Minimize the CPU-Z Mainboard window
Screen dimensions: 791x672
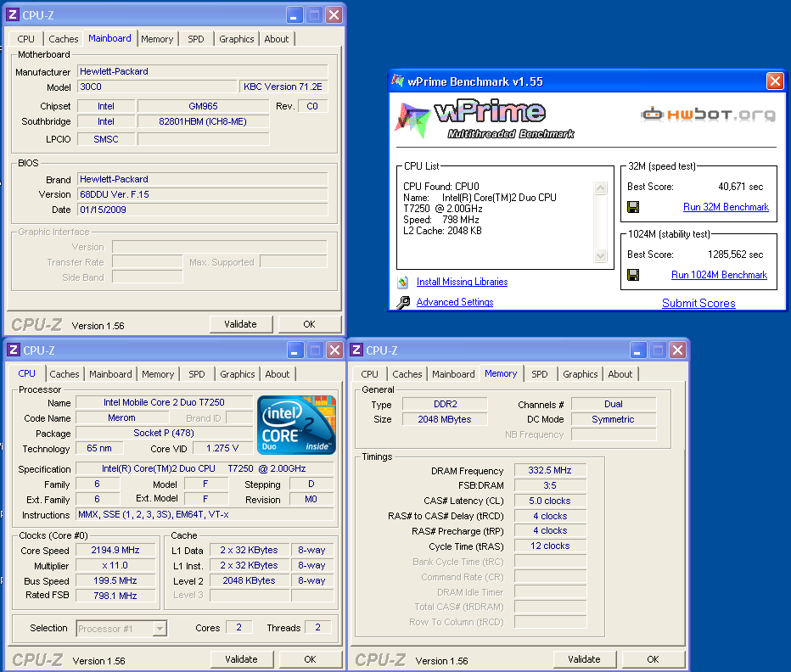295,15
